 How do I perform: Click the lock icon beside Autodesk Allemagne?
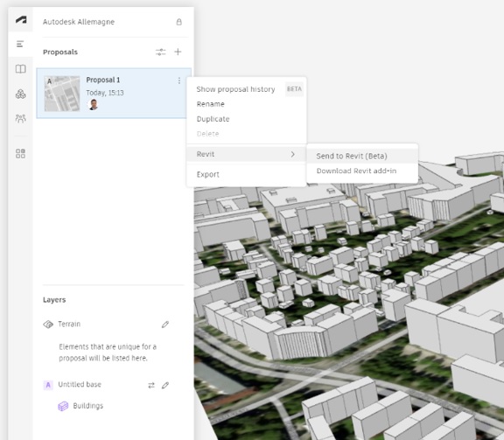click(x=179, y=22)
